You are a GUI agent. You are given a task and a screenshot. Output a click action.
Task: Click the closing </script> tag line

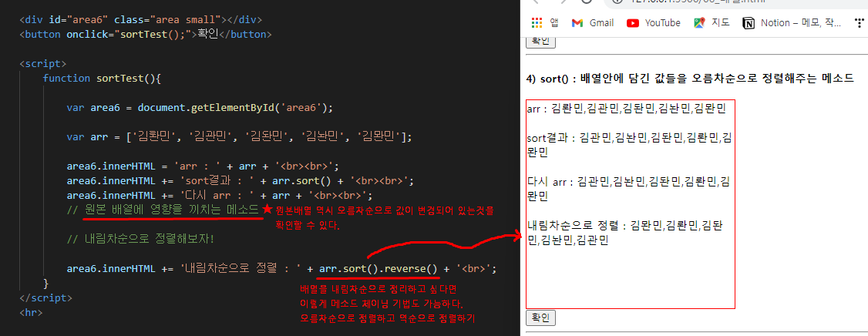pos(45,297)
